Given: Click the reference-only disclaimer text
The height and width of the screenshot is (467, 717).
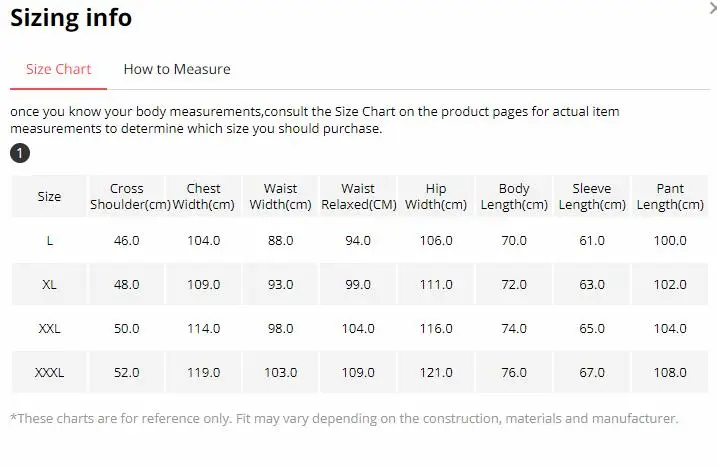Looking at the screenshot, I should tap(344, 419).
